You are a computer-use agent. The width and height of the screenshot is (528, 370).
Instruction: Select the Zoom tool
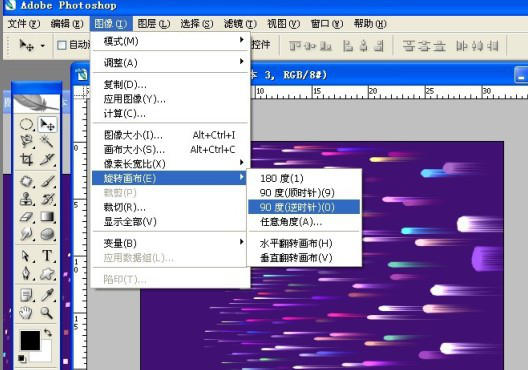[47, 313]
